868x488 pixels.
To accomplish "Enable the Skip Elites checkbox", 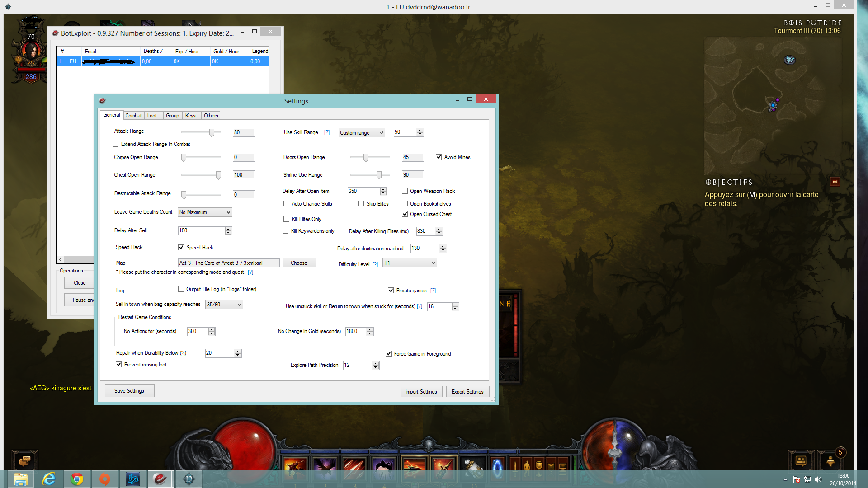I will click(361, 204).
